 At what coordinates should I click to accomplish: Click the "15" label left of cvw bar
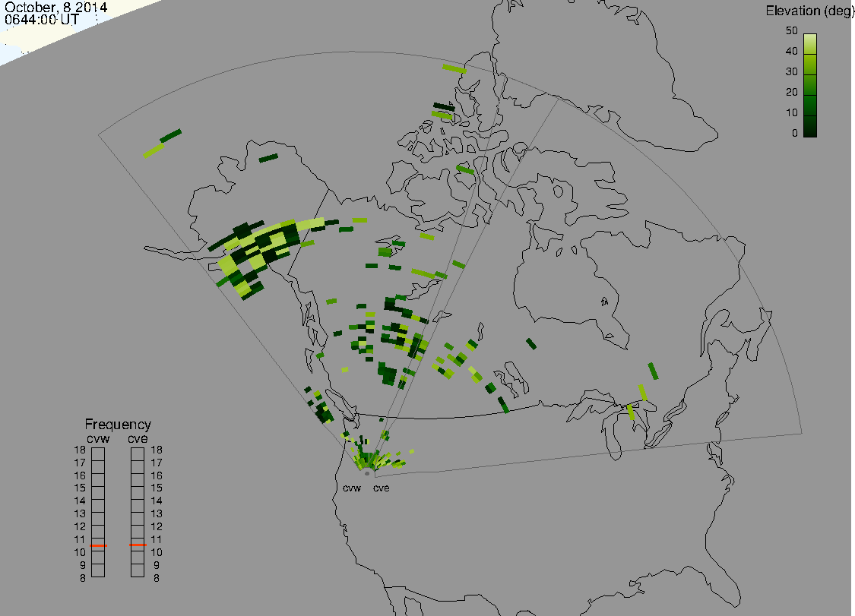[80, 488]
